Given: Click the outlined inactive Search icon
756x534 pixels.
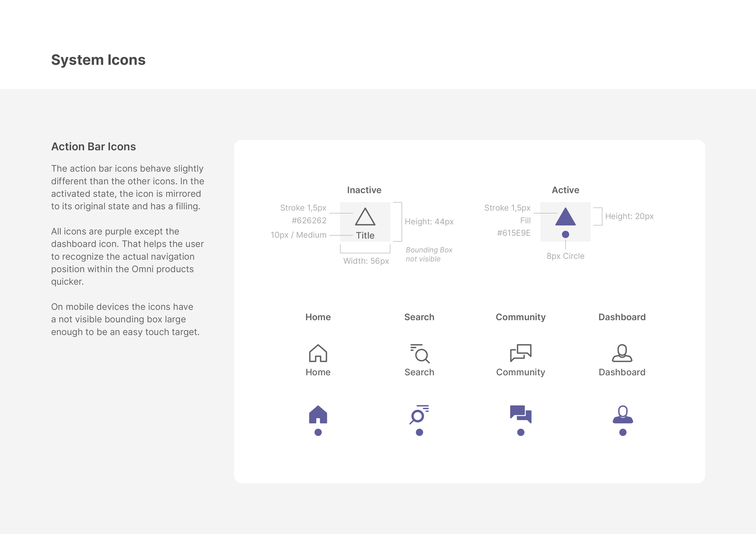Looking at the screenshot, I should pos(420,353).
